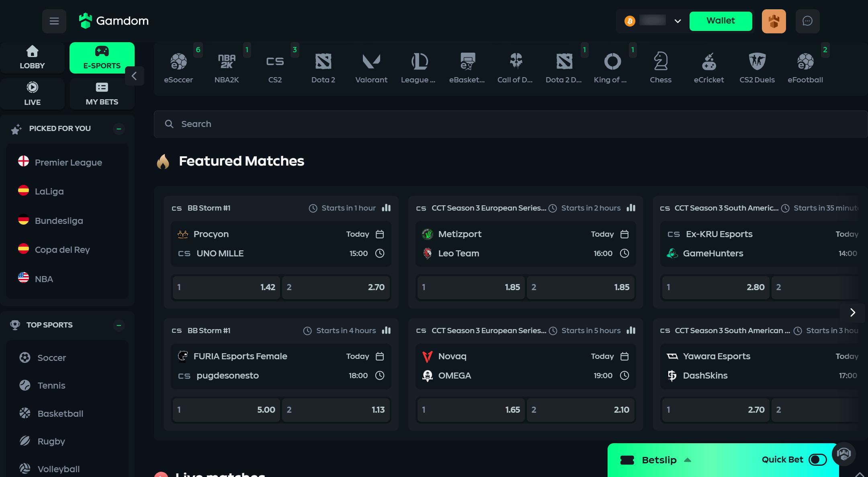Collapse the Picked For You section

119,129
